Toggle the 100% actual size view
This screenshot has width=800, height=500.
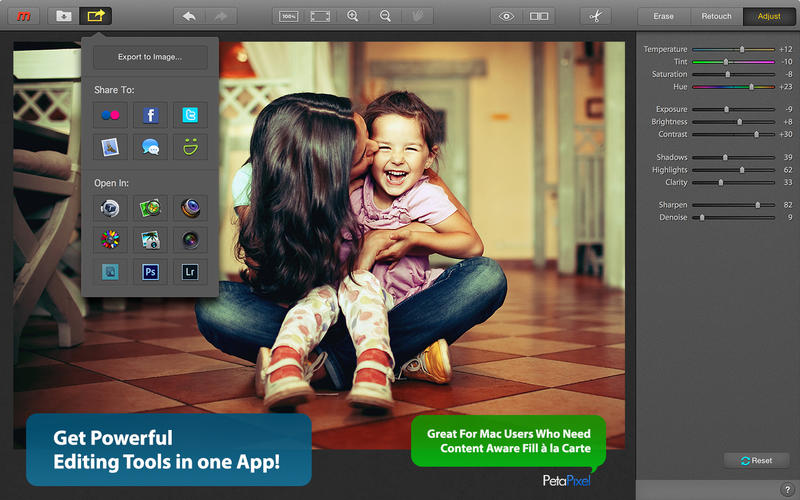coord(289,16)
